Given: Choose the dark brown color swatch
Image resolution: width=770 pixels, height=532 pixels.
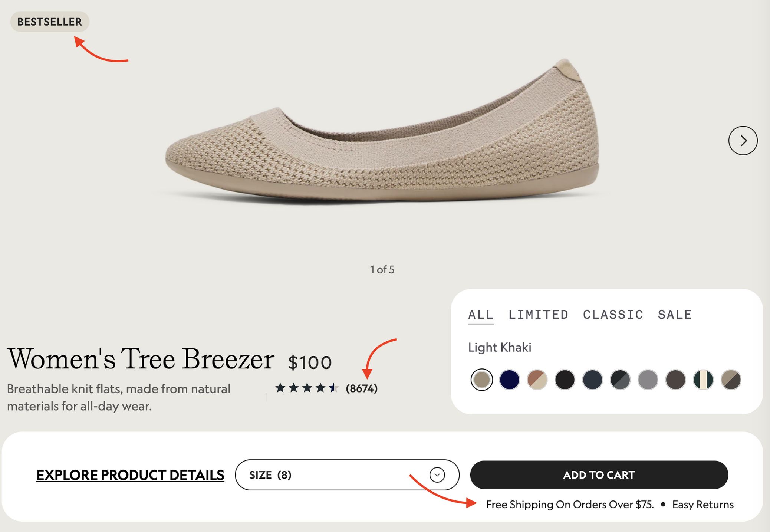Looking at the screenshot, I should coord(675,380).
